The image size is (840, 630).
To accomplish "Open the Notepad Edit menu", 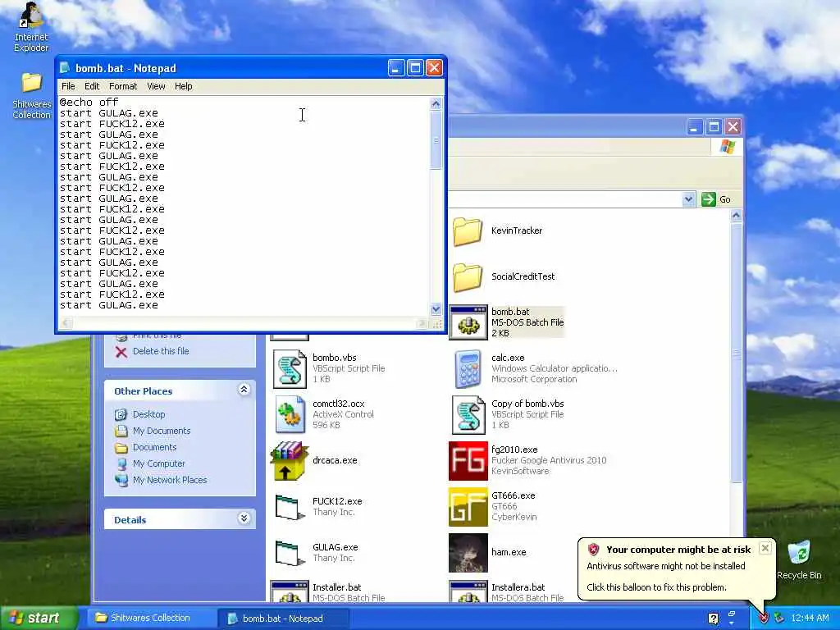I will pos(92,86).
